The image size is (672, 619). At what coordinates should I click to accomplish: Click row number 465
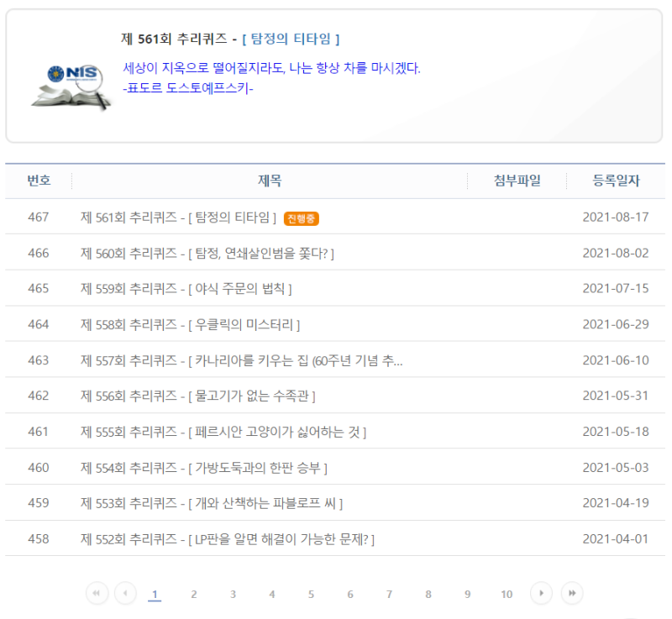coord(38,288)
